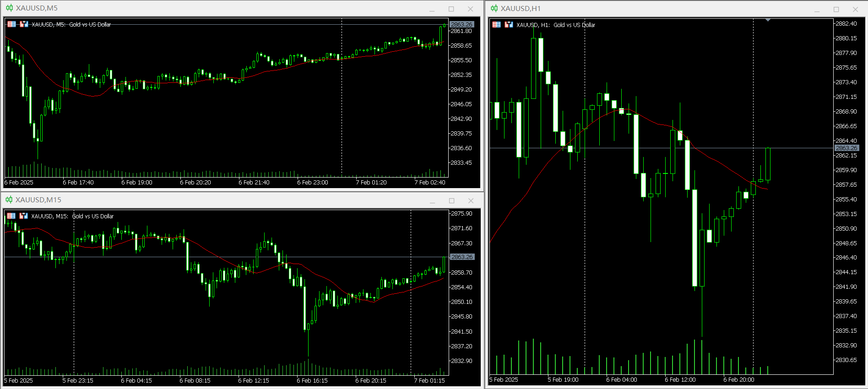The image size is (868, 389).
Task: Click 2854.40 on M15 price scale
Action: tap(461, 287)
